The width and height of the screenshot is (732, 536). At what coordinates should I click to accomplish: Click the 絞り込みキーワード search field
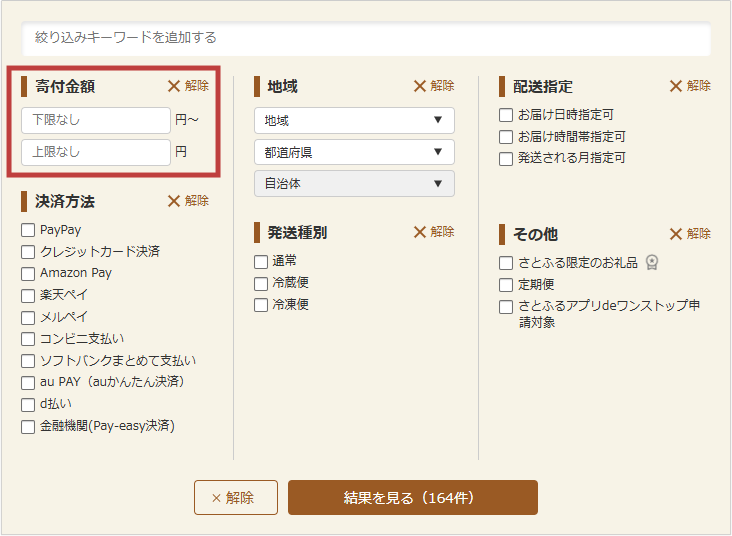[366, 38]
